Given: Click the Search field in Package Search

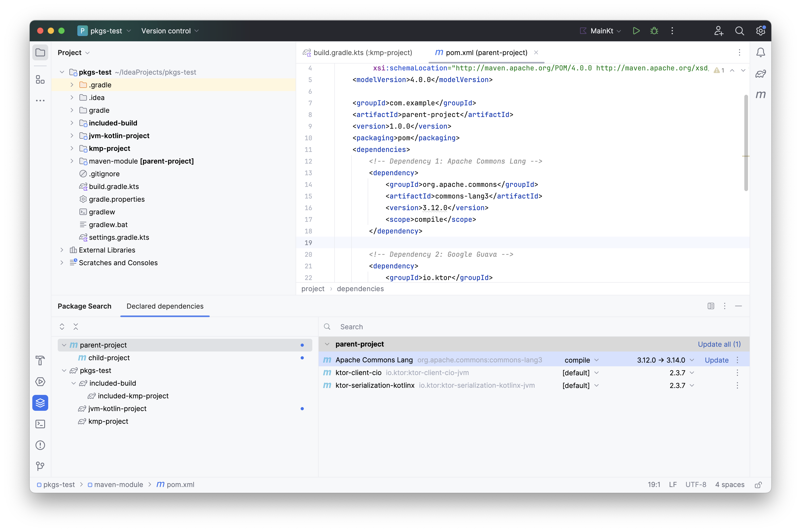Looking at the screenshot, I should pos(533,327).
